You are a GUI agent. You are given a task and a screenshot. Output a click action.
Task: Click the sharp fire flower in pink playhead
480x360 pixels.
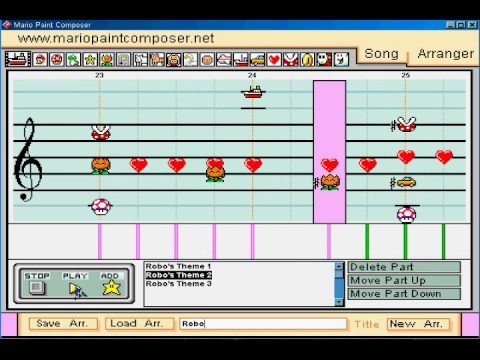(x=330, y=182)
